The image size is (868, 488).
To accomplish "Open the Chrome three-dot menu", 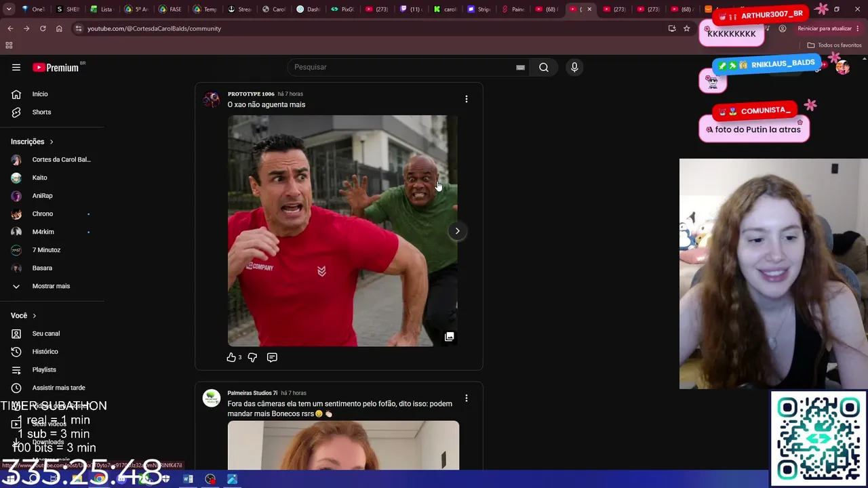I will tap(859, 28).
